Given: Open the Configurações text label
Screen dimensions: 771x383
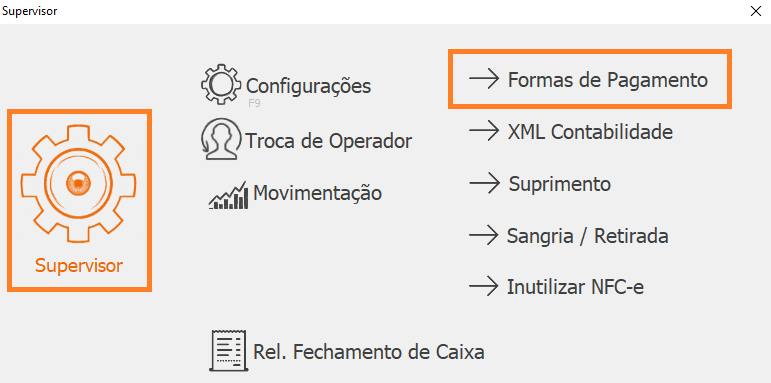Looking at the screenshot, I should pyautogui.click(x=308, y=86).
